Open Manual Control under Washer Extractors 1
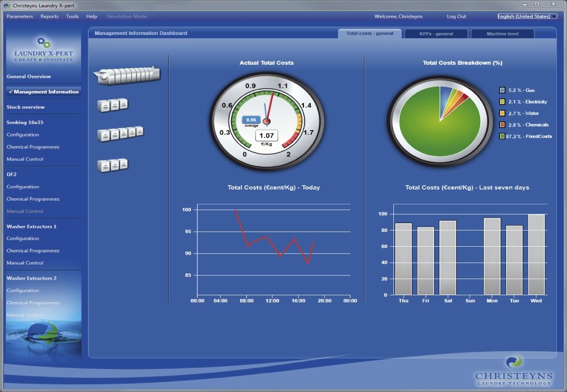This screenshot has width=567, height=392. [25, 263]
